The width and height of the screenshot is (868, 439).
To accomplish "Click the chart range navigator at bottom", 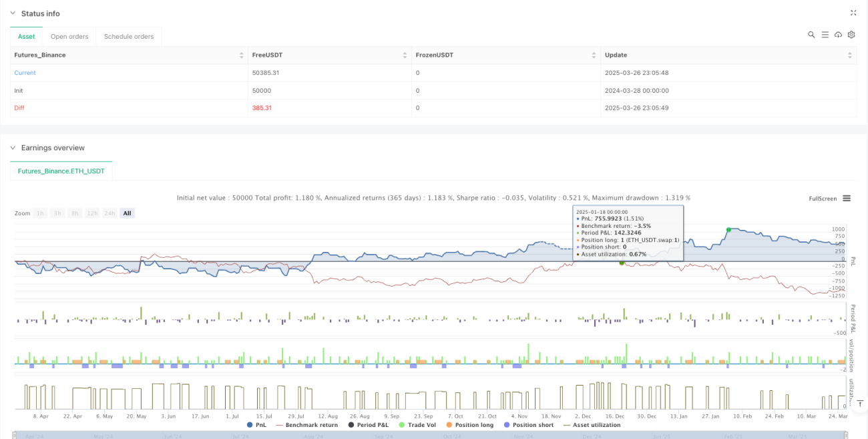I will tap(434, 435).
